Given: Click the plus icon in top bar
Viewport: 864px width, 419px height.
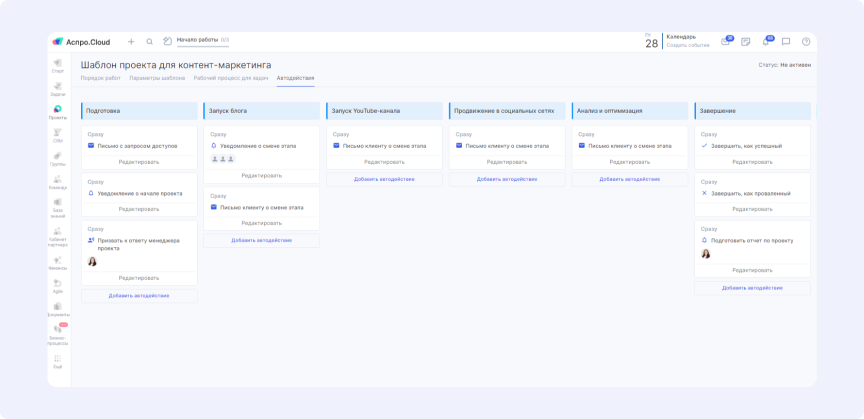Looking at the screenshot, I should coord(131,42).
